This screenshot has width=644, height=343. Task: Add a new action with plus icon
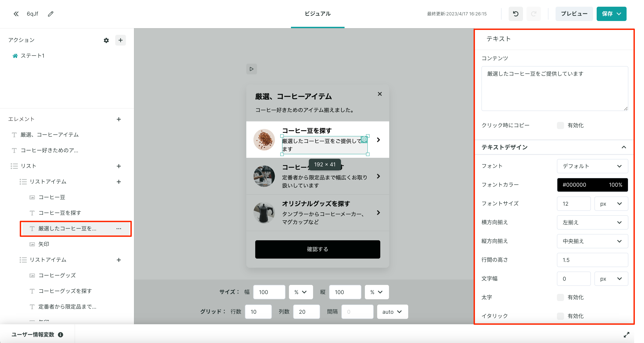point(121,40)
